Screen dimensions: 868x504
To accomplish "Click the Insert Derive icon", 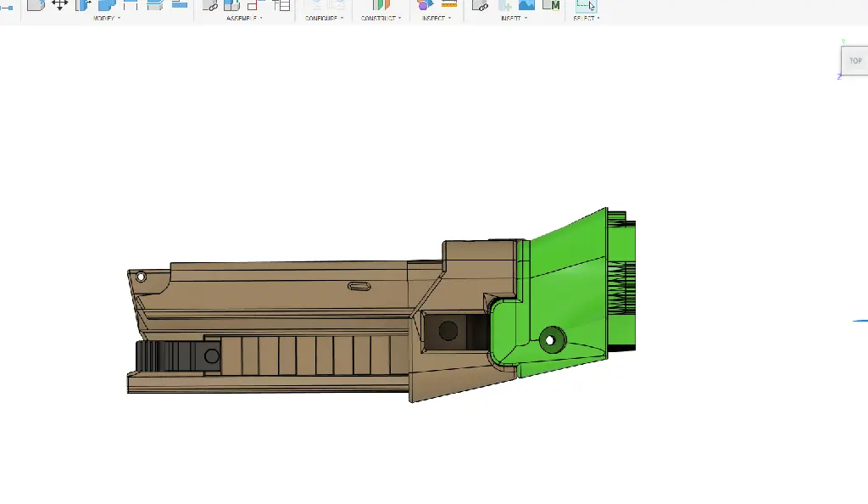I will [504, 5].
